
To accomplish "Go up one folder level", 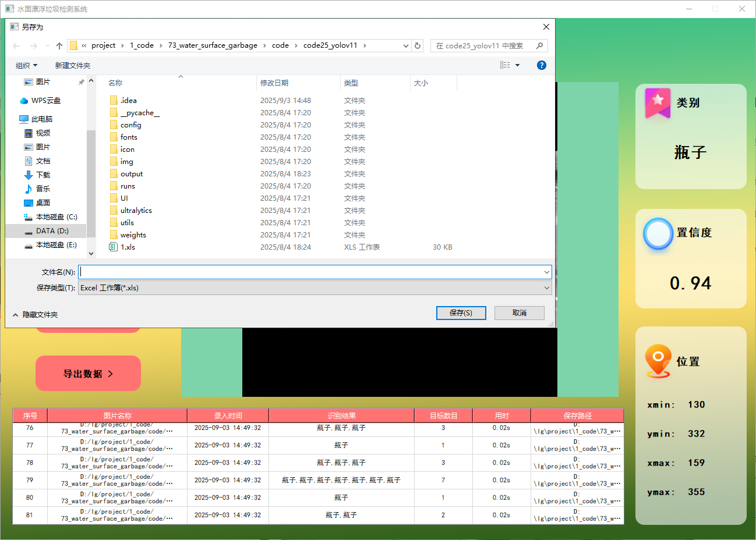I will (59, 45).
